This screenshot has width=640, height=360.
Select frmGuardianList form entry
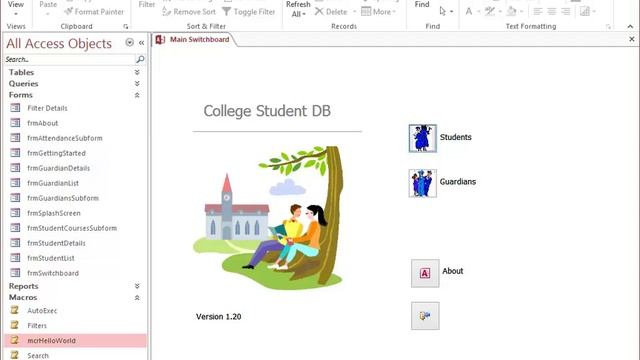coord(53,183)
